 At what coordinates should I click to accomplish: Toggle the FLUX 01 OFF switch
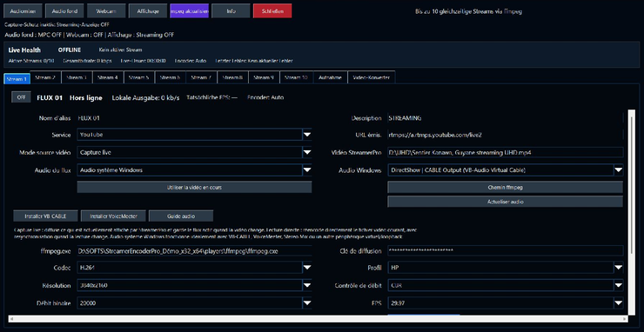click(21, 97)
